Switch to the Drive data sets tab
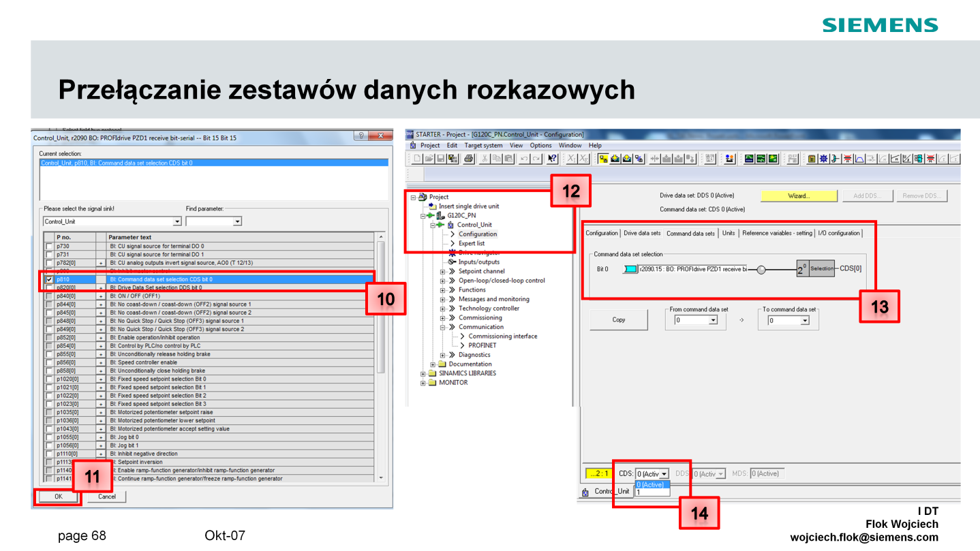Image resolution: width=980 pixels, height=551 pixels. tap(642, 233)
